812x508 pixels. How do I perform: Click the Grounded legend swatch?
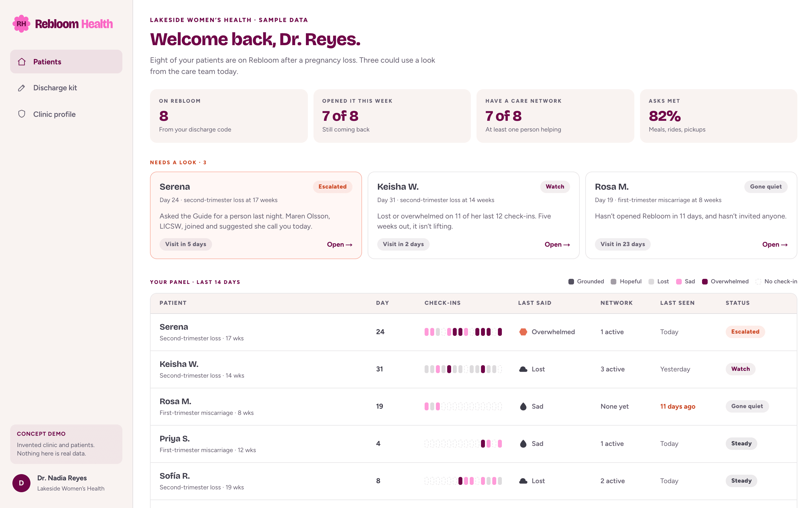(x=571, y=282)
